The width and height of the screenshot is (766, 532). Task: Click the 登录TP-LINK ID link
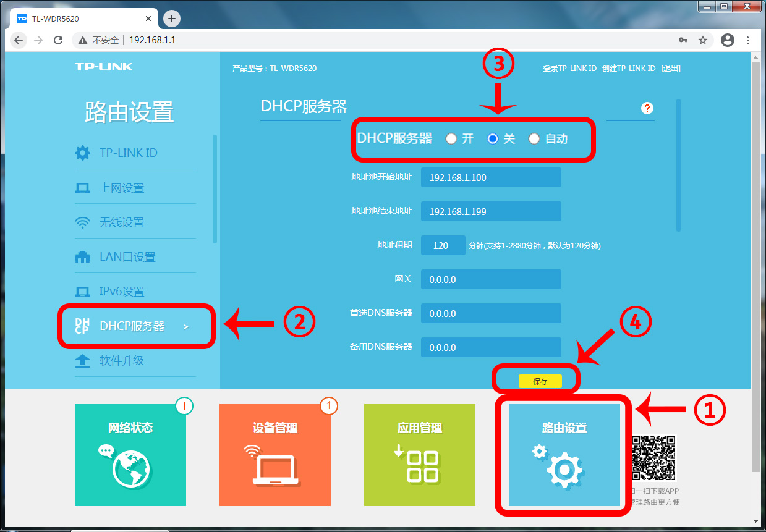pyautogui.click(x=569, y=69)
